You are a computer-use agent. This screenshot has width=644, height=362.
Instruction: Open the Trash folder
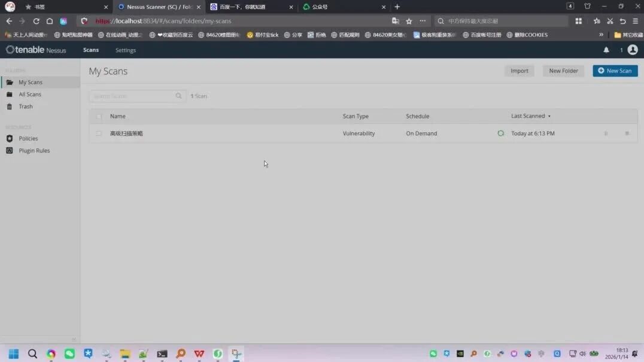tap(25, 107)
